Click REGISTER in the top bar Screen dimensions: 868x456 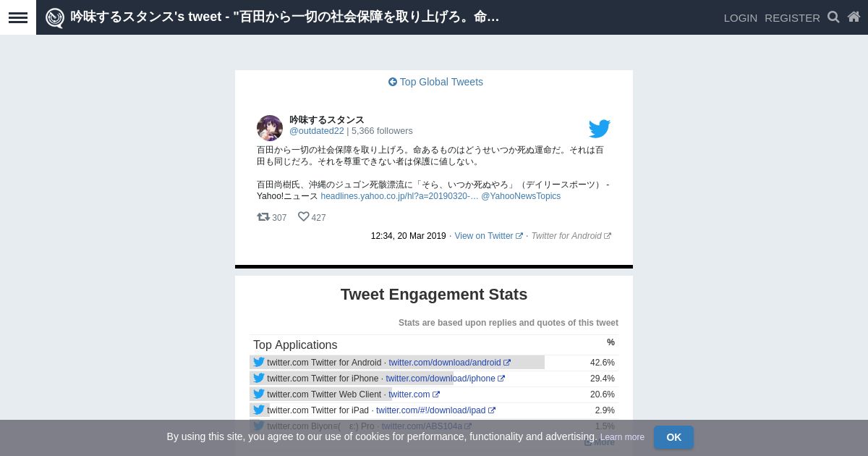[x=792, y=17]
